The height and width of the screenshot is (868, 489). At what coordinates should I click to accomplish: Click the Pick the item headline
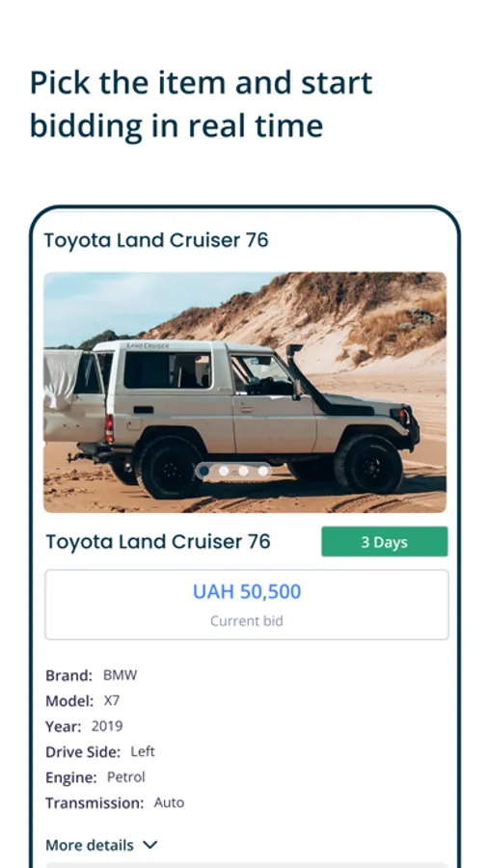coord(201,104)
